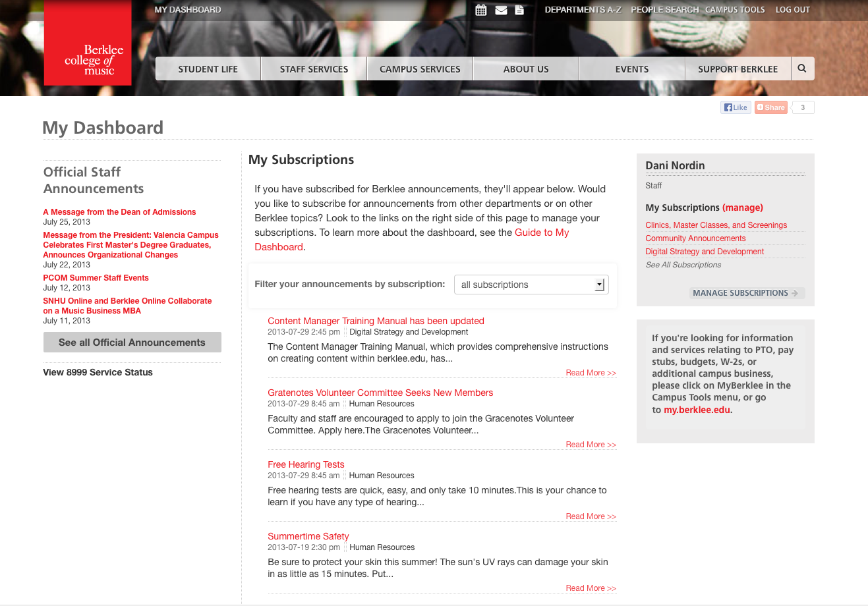Click Read More under Free Hearing Tests

coord(591,516)
